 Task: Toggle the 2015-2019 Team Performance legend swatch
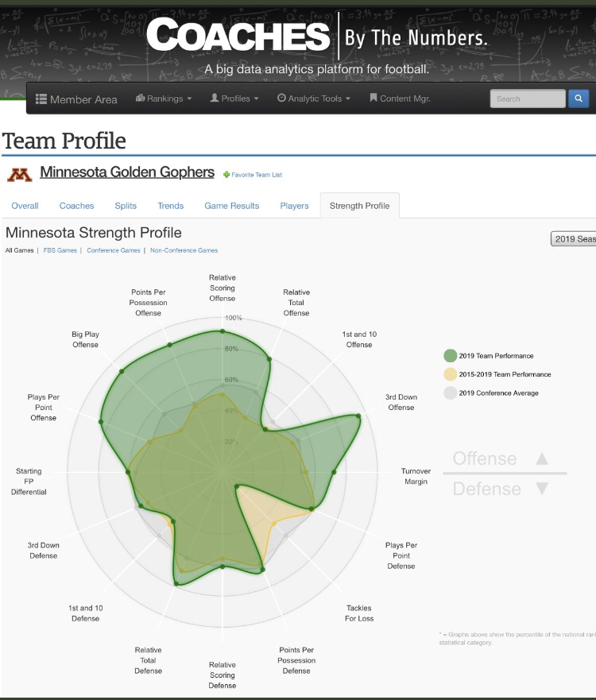451,374
